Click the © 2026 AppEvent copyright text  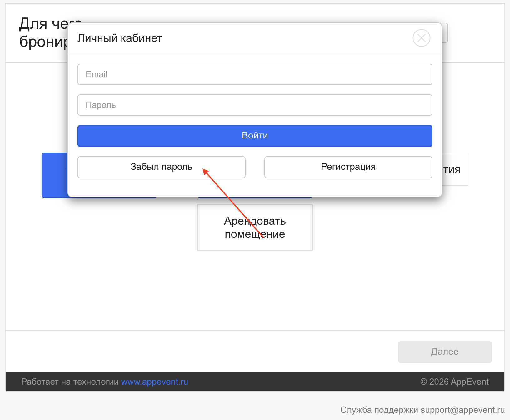(454, 382)
